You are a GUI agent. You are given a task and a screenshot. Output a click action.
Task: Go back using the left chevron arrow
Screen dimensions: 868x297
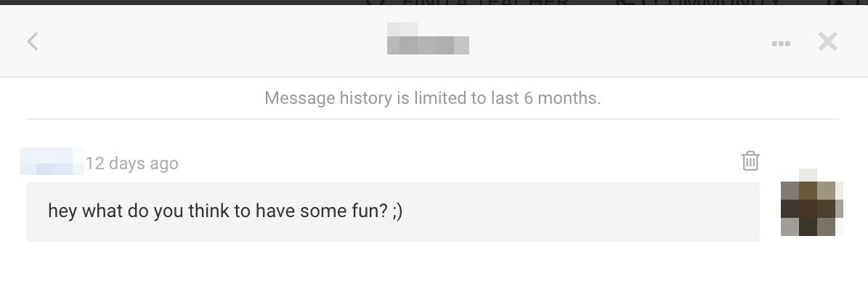(x=33, y=41)
